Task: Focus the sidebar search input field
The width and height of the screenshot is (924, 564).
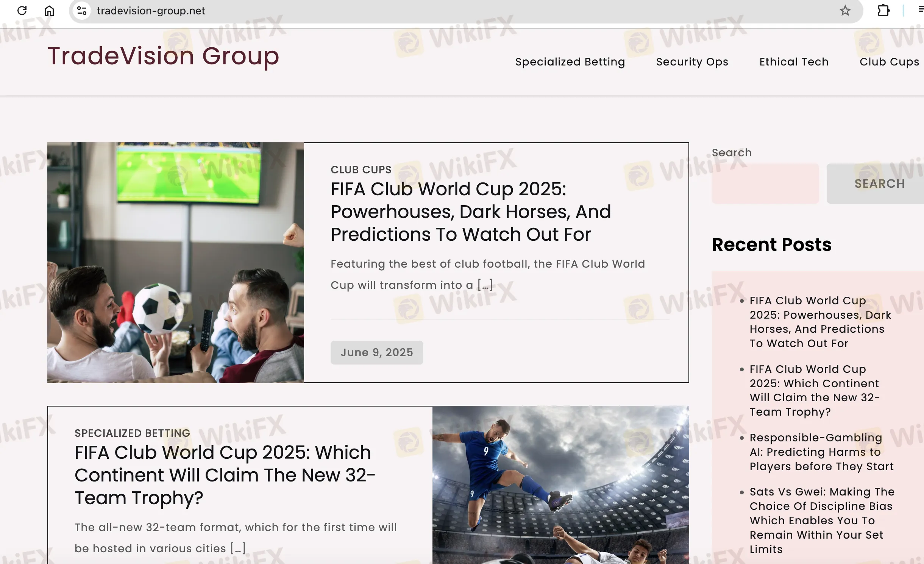Action: tap(765, 183)
